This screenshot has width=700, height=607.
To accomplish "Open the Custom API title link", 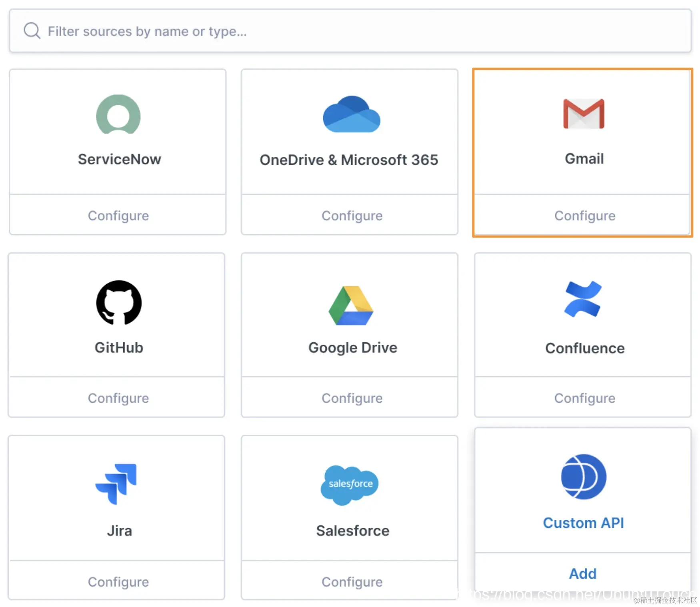I will (583, 523).
